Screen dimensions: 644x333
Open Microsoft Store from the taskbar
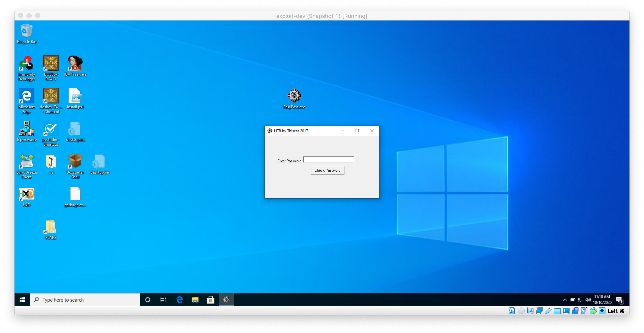211,299
